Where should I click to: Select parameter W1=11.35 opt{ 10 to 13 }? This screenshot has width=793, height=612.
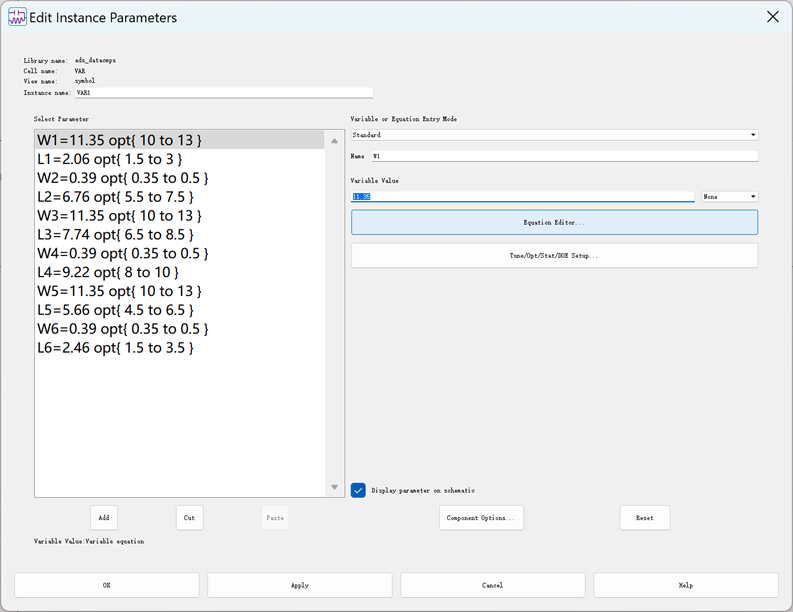[180, 140]
